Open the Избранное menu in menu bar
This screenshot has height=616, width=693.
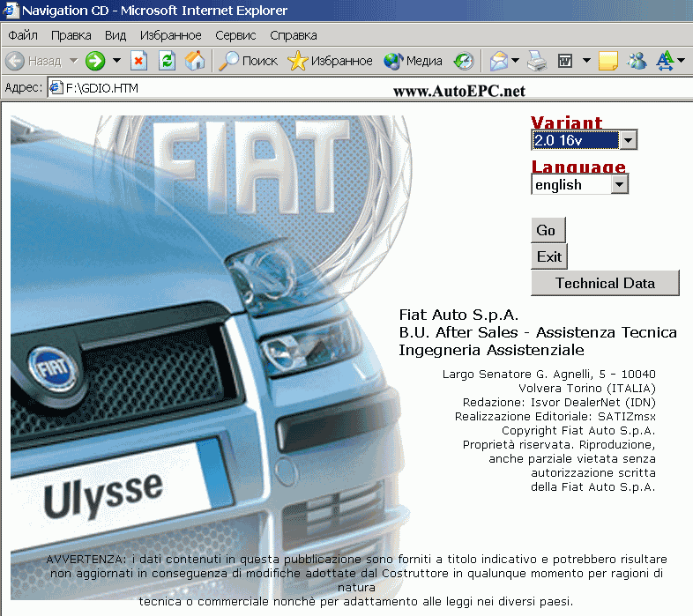pos(170,35)
